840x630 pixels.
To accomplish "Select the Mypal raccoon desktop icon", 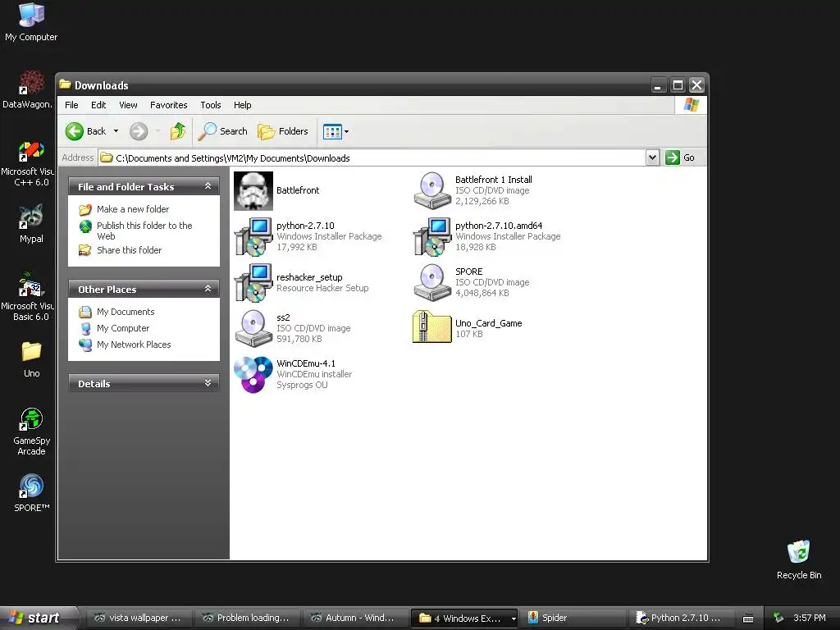I will (31, 224).
